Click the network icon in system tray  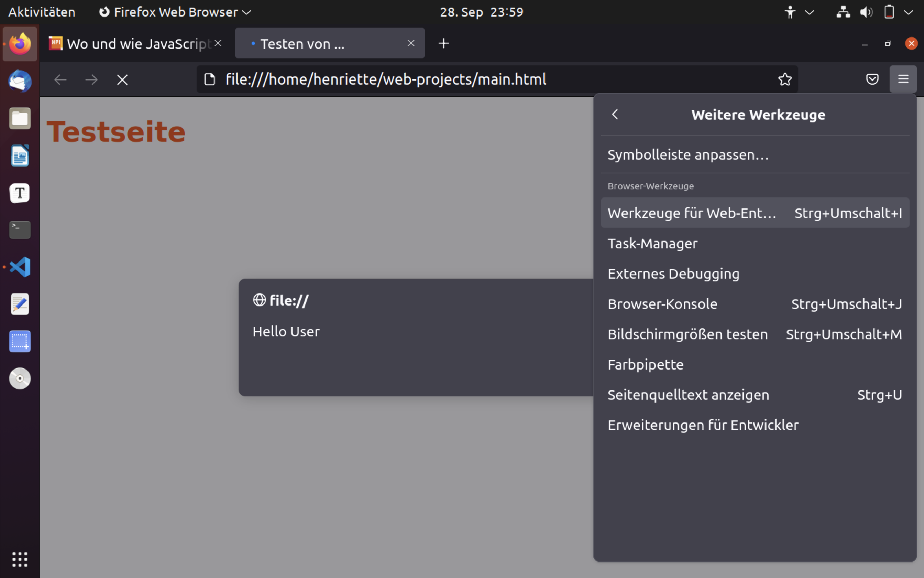tap(843, 12)
